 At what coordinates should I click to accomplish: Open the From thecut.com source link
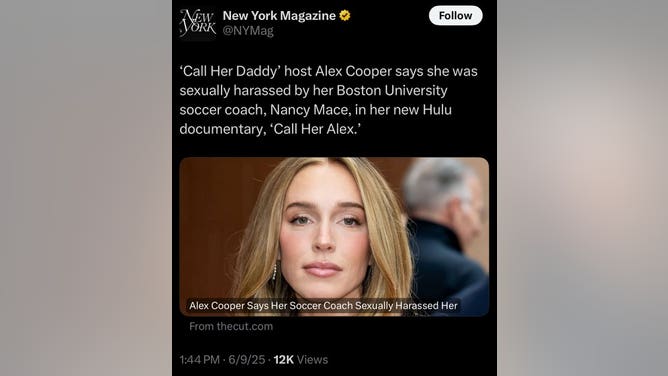[x=231, y=327]
